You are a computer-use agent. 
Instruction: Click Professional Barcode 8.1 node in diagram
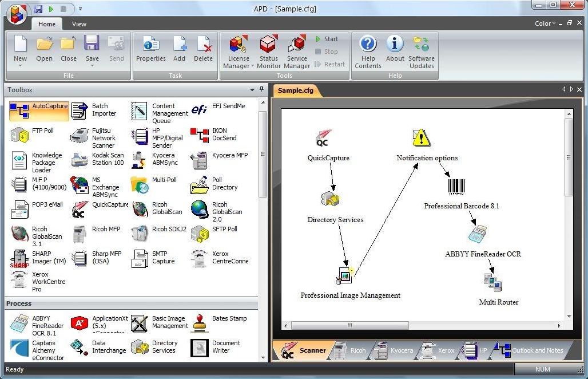[457, 187]
